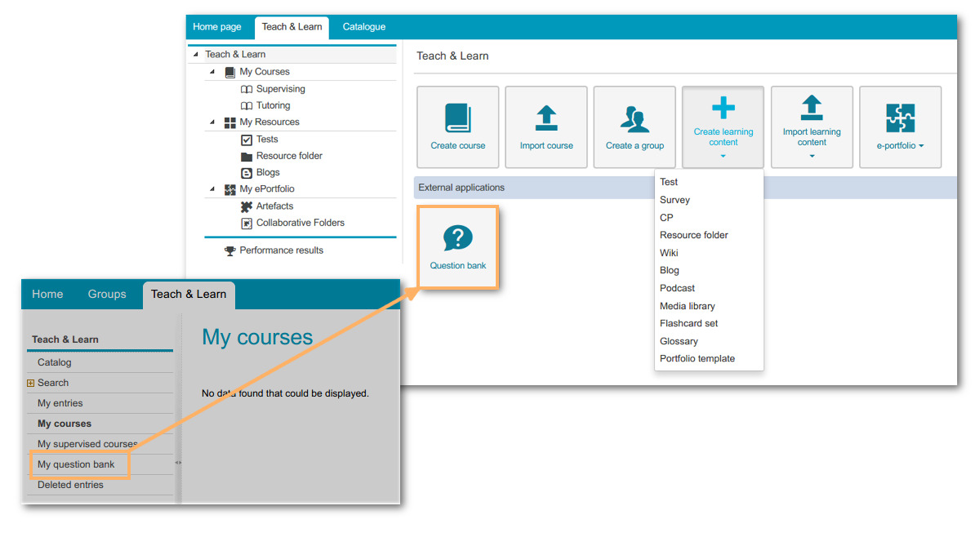Click the Import course upload icon
The width and height of the screenshot is (980, 537).
tap(546, 118)
